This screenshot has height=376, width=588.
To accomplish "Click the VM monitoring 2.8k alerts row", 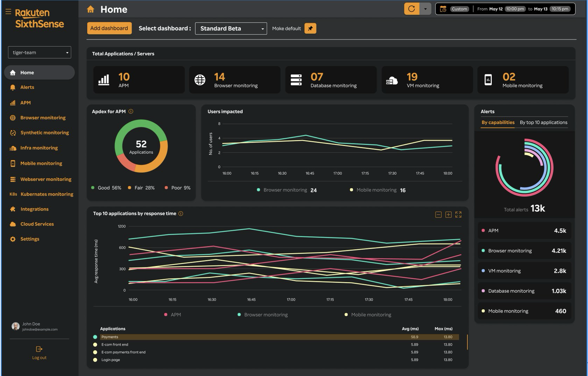I will [524, 271].
